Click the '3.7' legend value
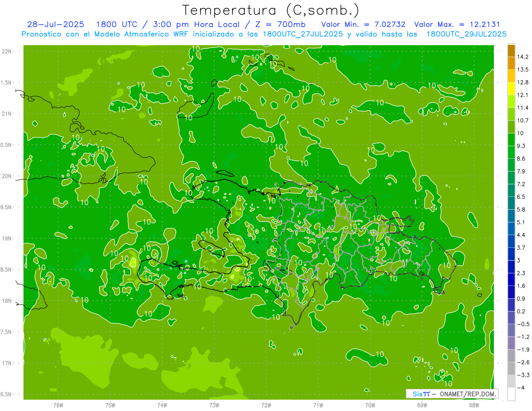 pos(521,247)
